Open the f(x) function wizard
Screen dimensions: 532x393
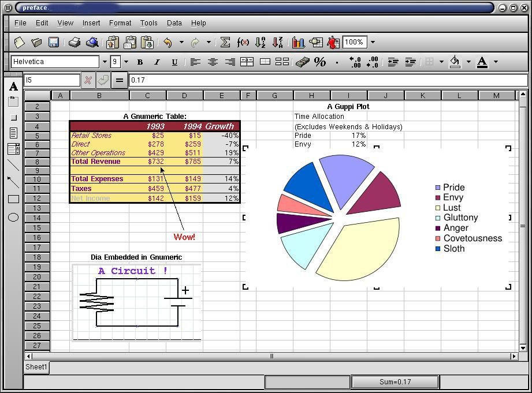243,42
